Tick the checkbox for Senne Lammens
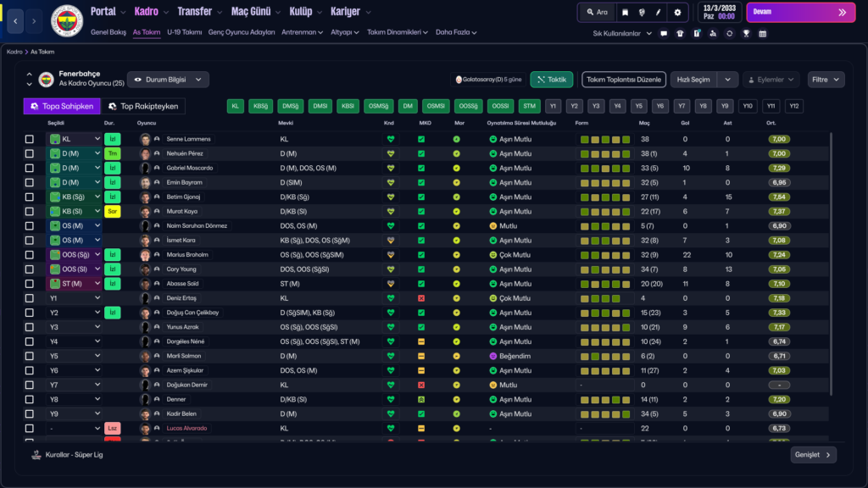The width and height of the screenshot is (868, 488). (30, 139)
